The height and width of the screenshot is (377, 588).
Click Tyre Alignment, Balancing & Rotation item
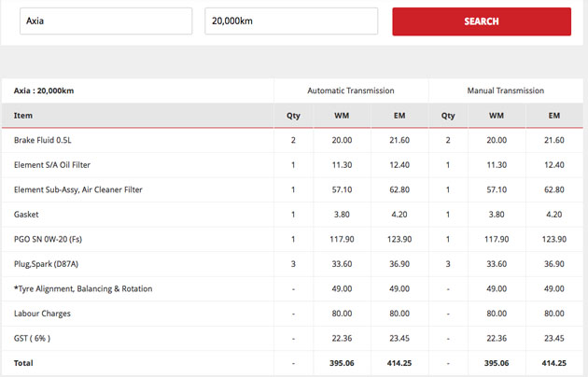pos(83,288)
